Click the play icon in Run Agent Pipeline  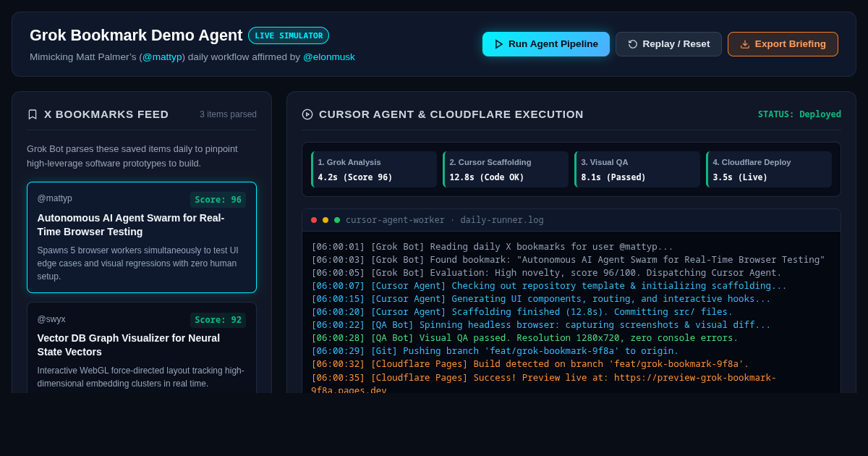(x=498, y=44)
